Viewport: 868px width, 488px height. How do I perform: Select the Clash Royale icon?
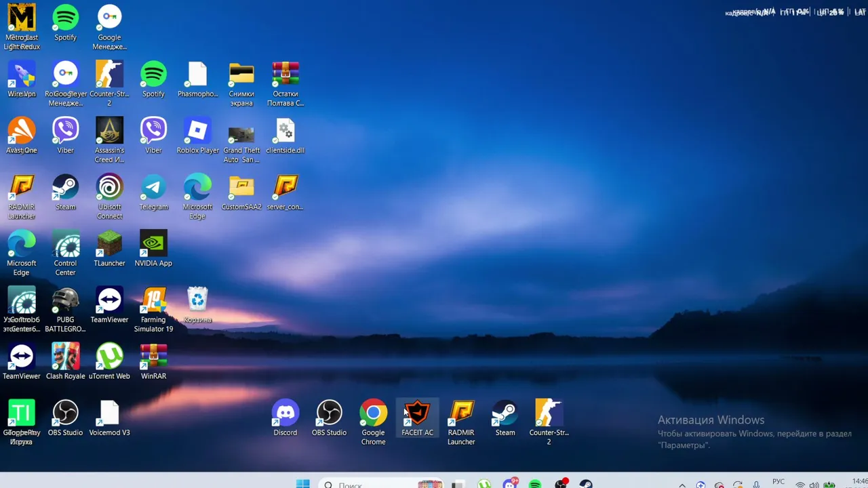(x=65, y=361)
